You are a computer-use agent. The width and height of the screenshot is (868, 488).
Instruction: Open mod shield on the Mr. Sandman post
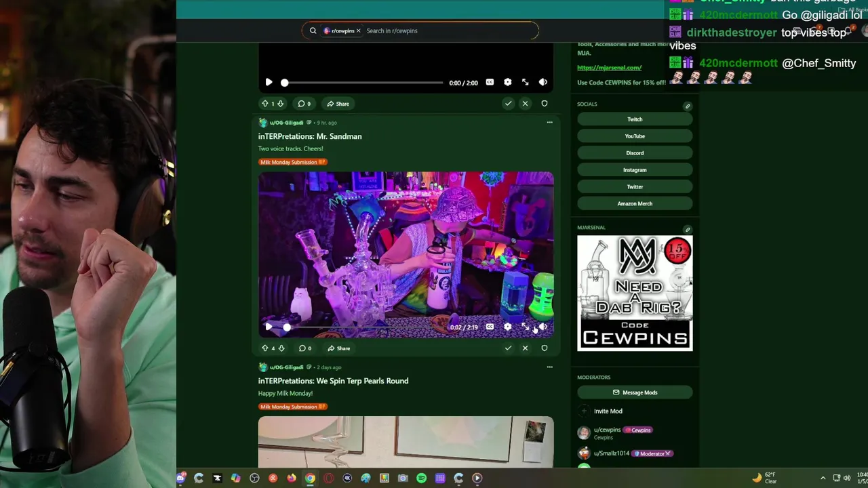pyautogui.click(x=544, y=348)
